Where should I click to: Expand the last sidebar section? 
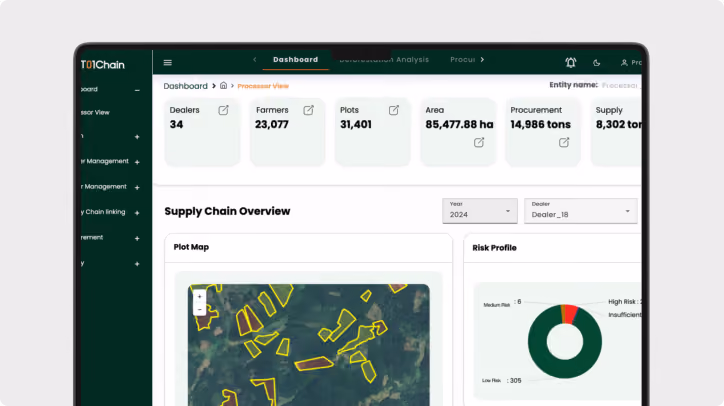[137, 264]
